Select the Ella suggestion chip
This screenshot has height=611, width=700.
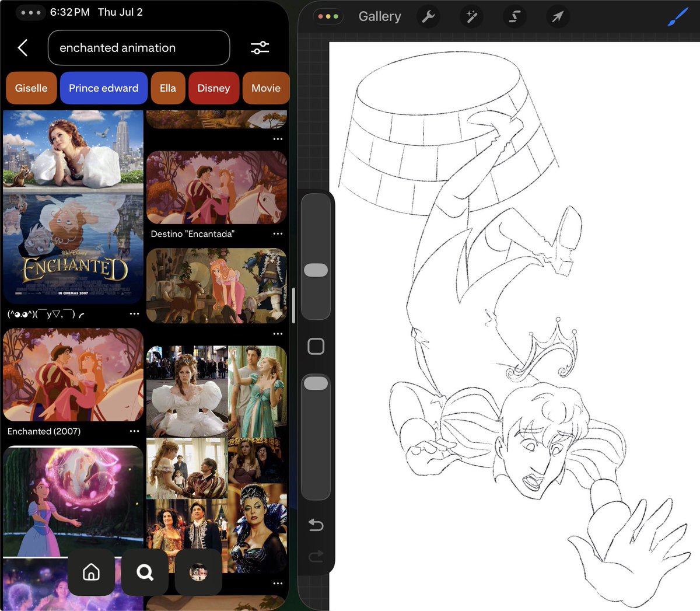pos(168,88)
